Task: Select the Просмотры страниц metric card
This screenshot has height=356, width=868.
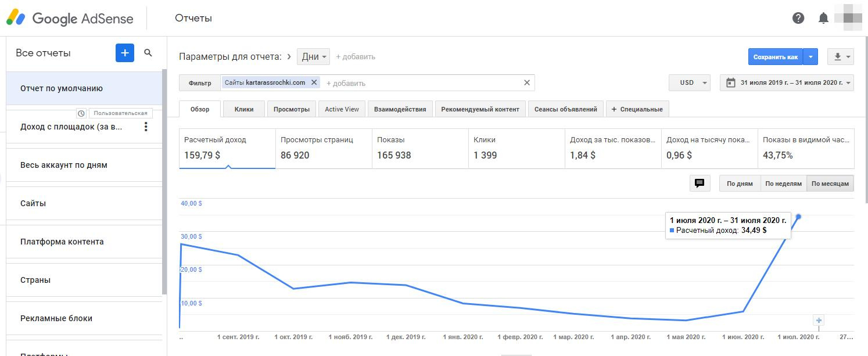Action: click(324, 148)
